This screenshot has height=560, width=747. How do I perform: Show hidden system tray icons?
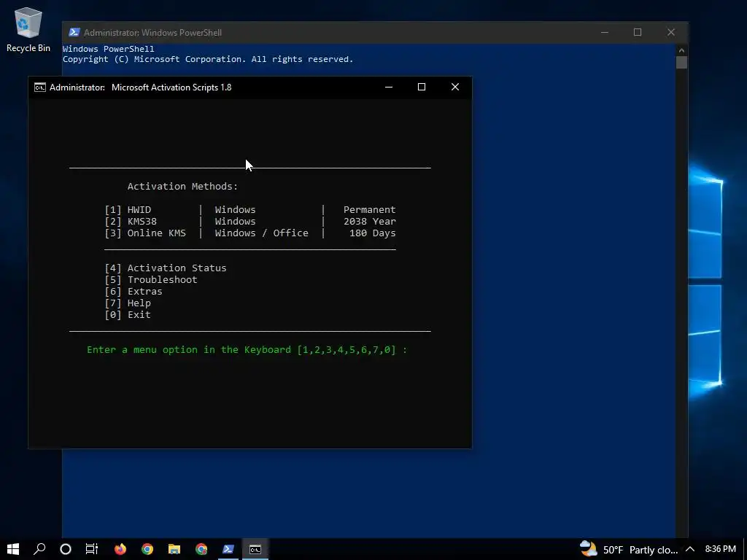[x=690, y=550]
